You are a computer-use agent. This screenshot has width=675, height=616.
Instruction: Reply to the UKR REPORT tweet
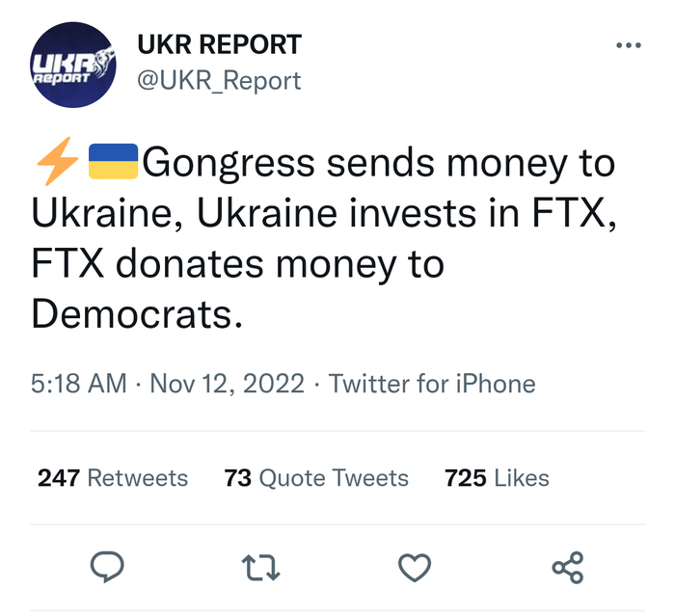(106, 568)
